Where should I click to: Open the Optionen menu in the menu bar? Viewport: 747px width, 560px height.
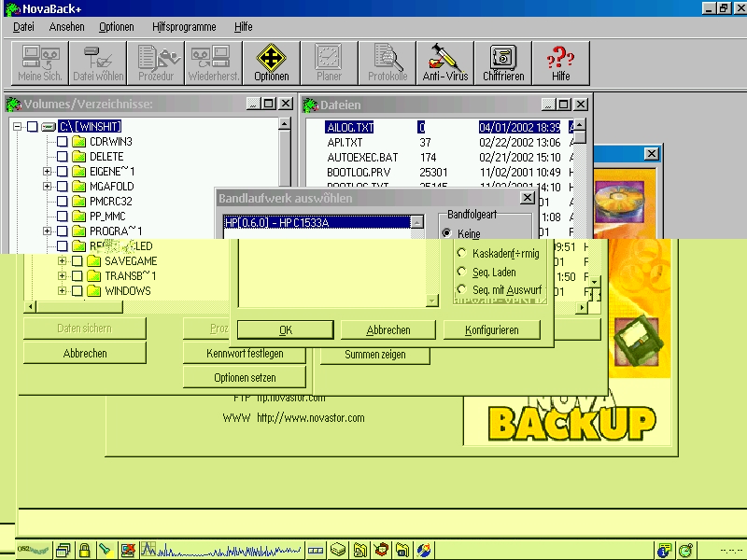[116, 27]
